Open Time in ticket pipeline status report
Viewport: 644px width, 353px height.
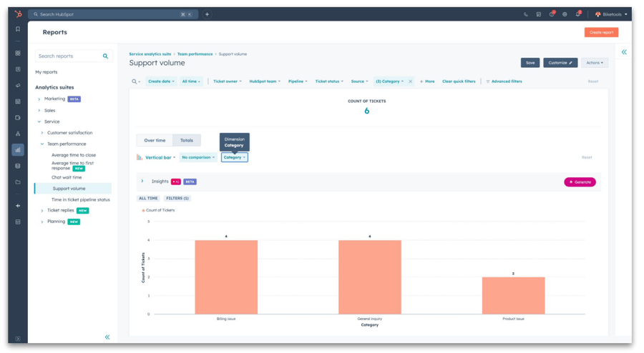click(x=80, y=200)
